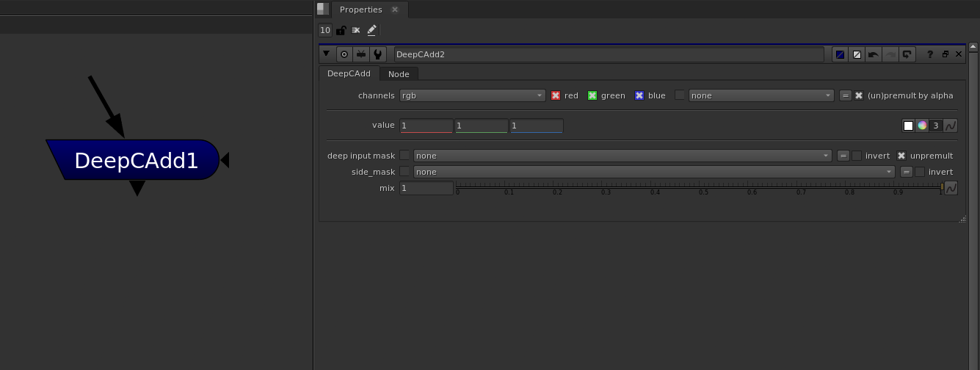Toggle the (un)premult by alpha checkbox
Image resolution: width=980 pixels, height=370 pixels.
coord(859,95)
